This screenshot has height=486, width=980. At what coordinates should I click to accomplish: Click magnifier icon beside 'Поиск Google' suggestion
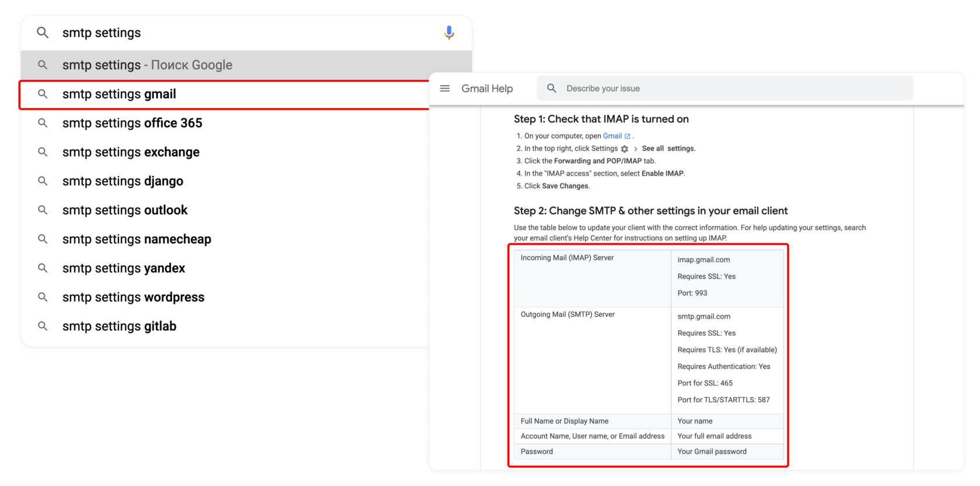tap(43, 65)
